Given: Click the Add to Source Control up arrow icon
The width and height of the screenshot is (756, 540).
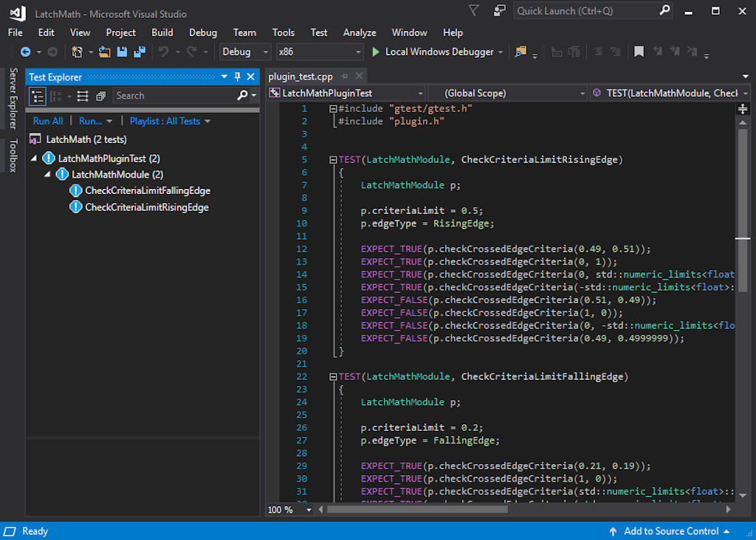Looking at the screenshot, I should point(613,531).
